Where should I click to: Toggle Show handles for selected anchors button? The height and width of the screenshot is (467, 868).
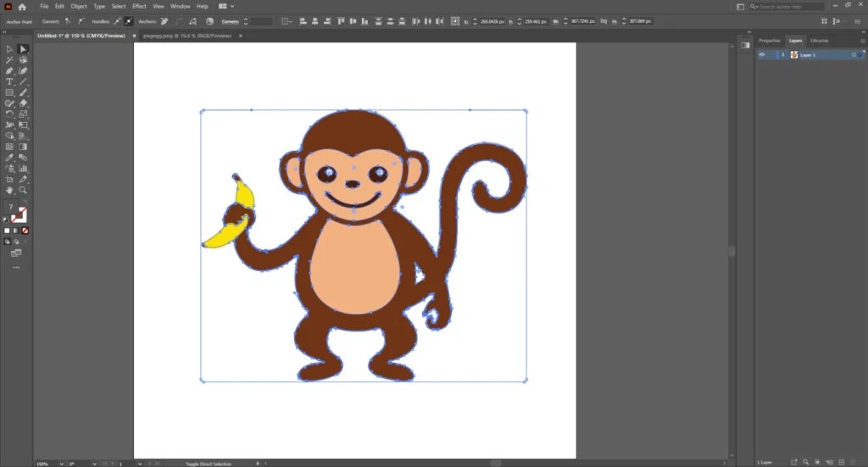(x=117, y=21)
